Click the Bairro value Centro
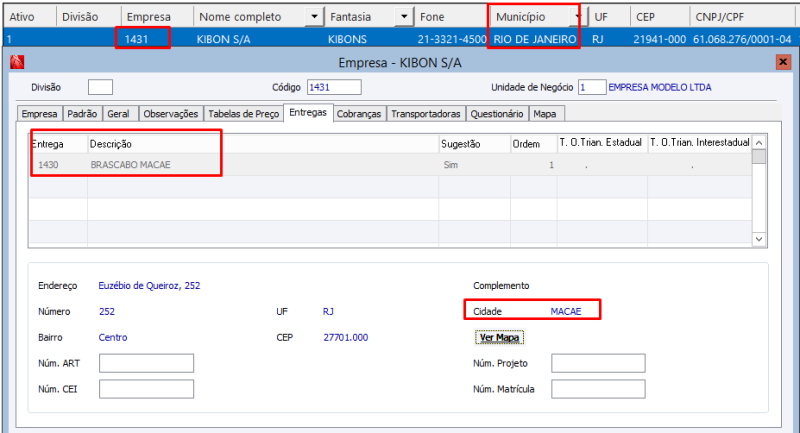 113,338
